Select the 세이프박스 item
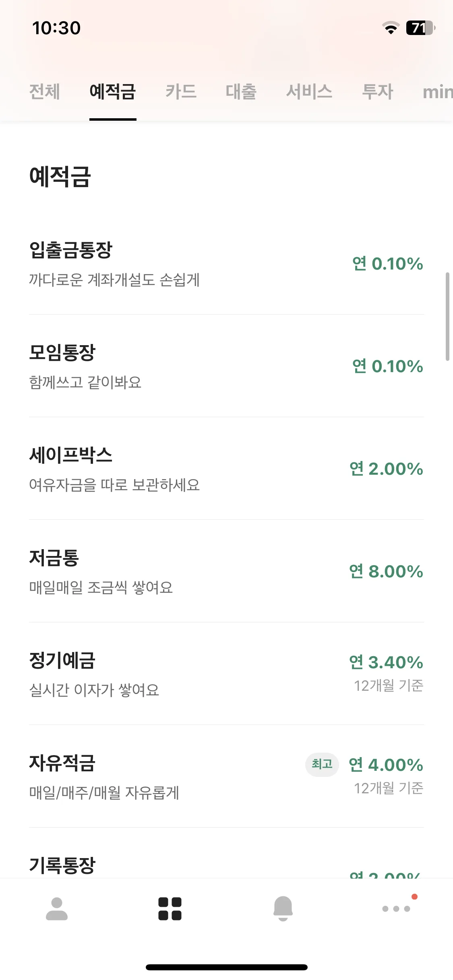Screen dimensions: 453x980 tap(226, 469)
